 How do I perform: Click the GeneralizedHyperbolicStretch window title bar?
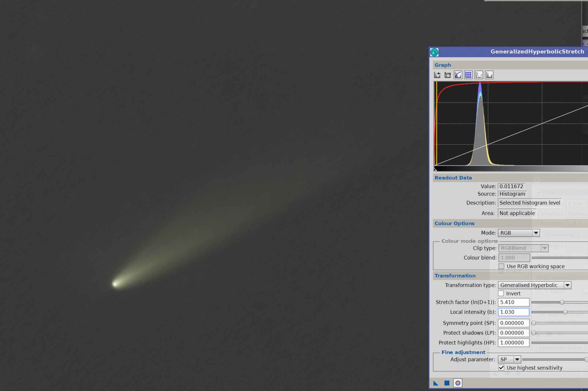point(508,52)
